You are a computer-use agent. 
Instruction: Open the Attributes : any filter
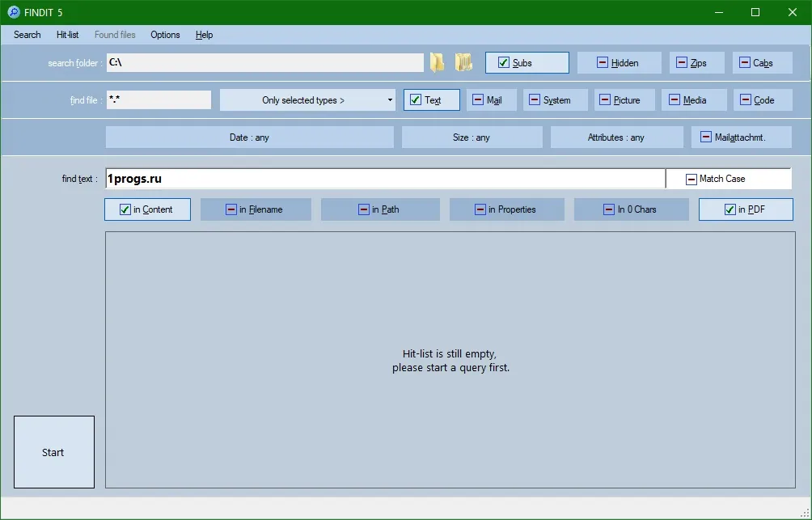point(616,137)
